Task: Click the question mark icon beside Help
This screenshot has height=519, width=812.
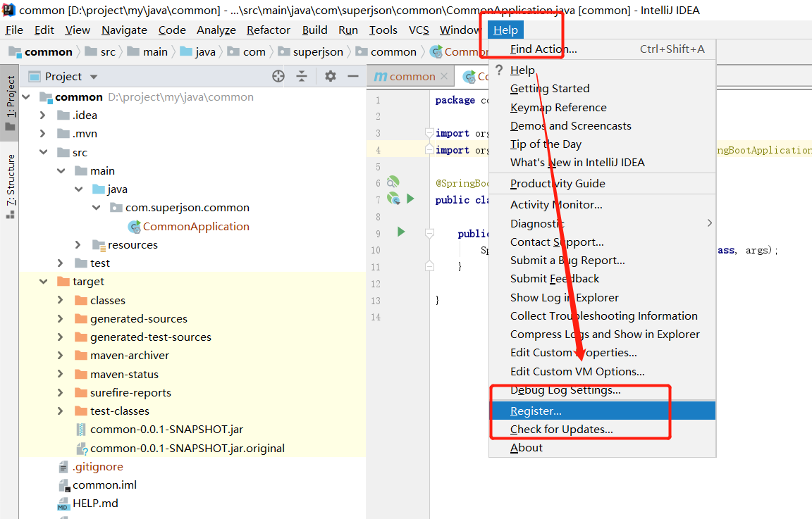Action: coord(499,70)
